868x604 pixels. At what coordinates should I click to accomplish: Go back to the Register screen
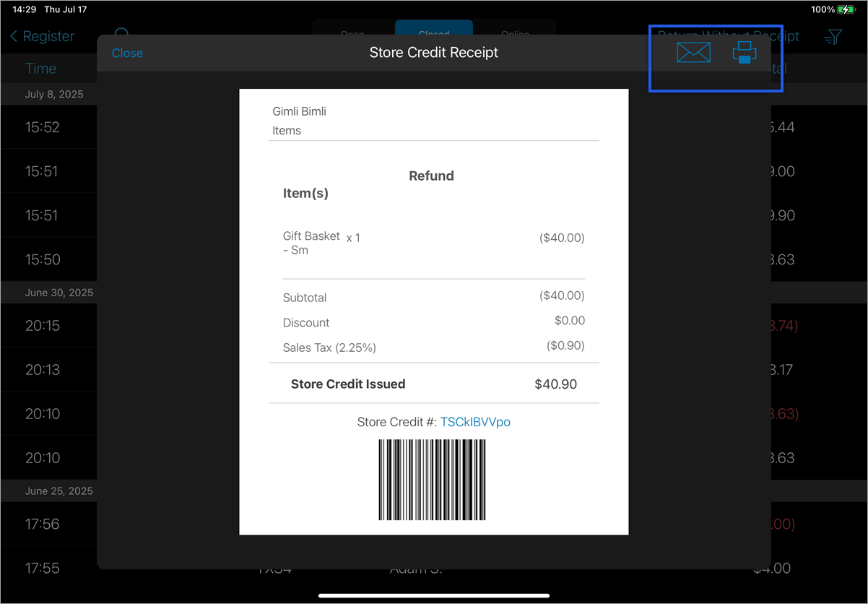42,36
